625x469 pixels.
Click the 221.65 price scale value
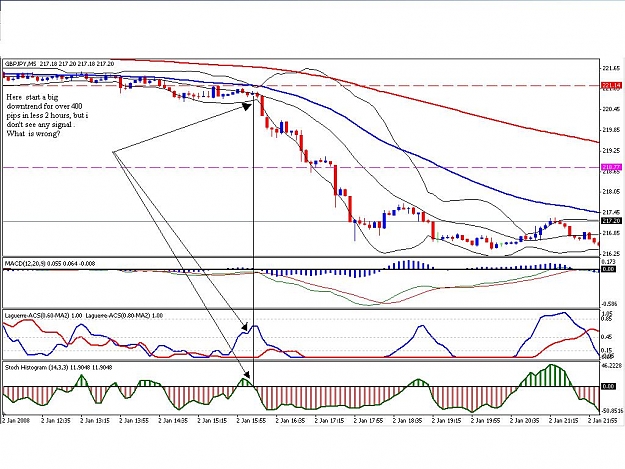coord(612,68)
